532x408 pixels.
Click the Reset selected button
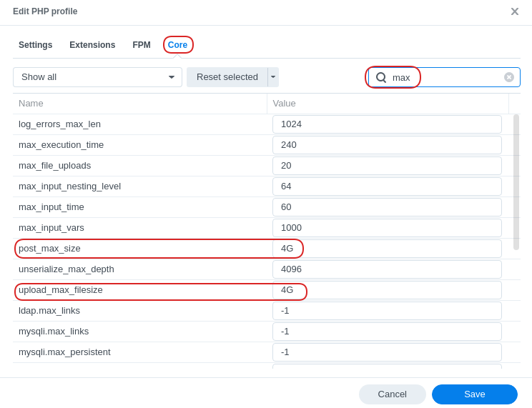pyautogui.click(x=227, y=77)
